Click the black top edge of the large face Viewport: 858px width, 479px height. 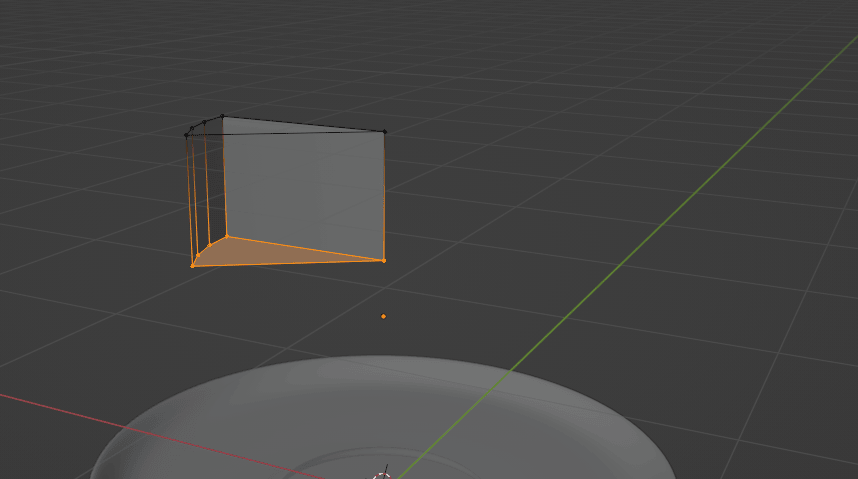pos(303,124)
